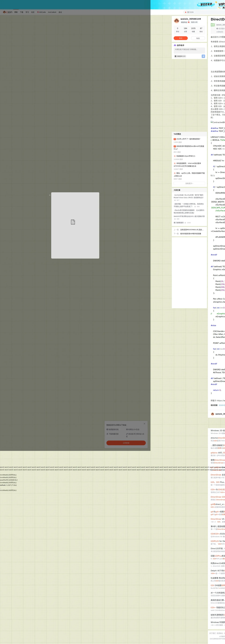Click the 免费复制代码 icon in popup
The width and height of the screenshot is (225, 644).
coord(107,429)
